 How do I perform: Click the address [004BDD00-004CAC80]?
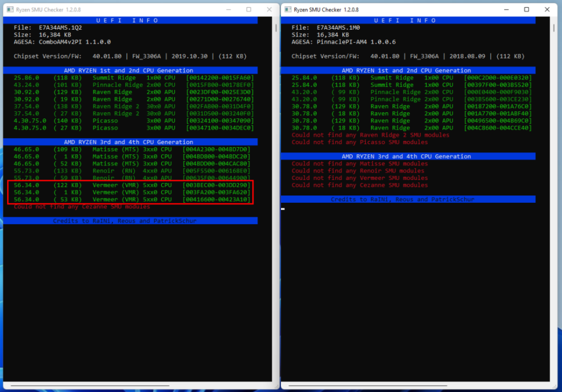(x=216, y=164)
